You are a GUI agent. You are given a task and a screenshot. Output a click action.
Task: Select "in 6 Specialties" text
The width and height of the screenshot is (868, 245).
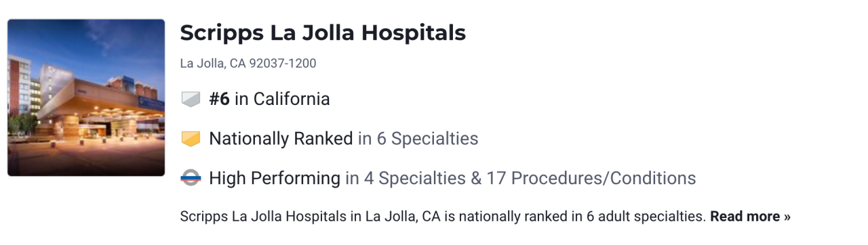point(418,139)
